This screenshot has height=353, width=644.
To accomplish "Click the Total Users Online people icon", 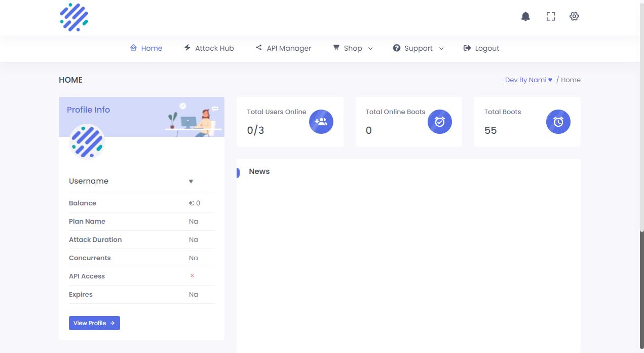I will click(x=321, y=122).
